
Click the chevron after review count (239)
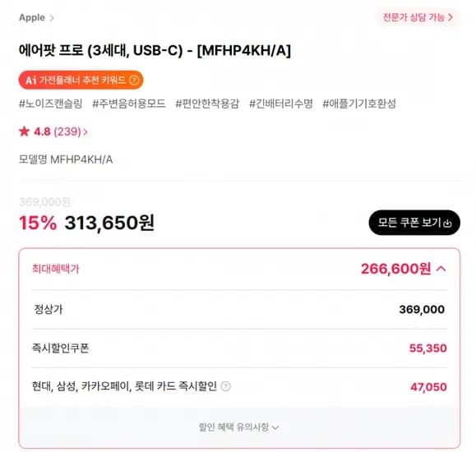coord(85,132)
